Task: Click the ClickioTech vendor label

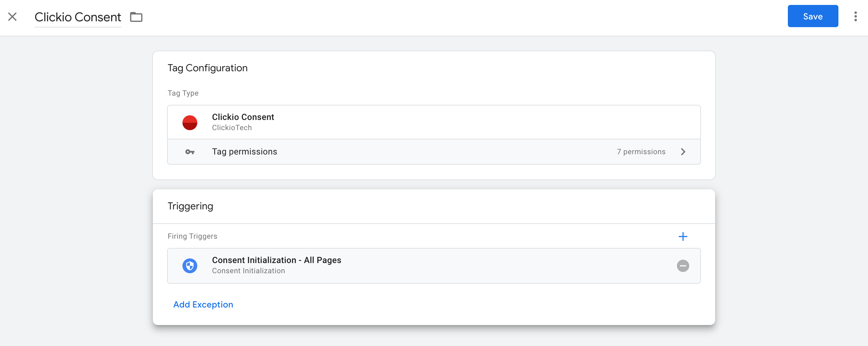Action: 231,128
